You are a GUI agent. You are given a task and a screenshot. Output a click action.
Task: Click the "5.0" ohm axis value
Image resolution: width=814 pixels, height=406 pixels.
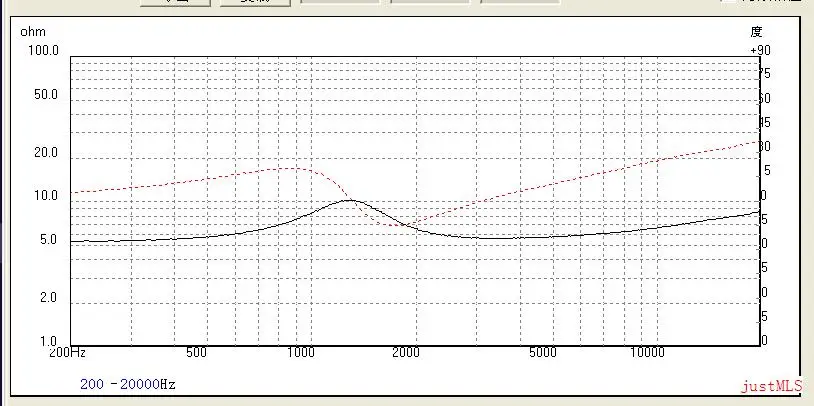pos(49,240)
